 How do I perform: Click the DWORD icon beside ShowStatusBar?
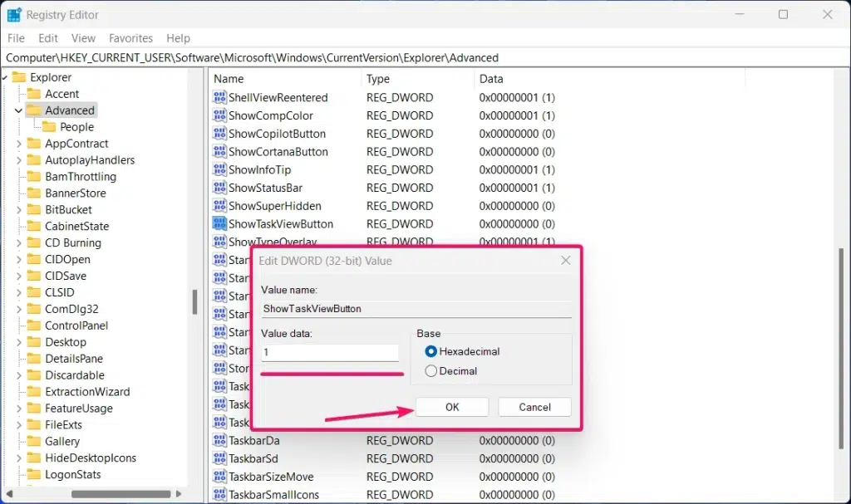(219, 188)
